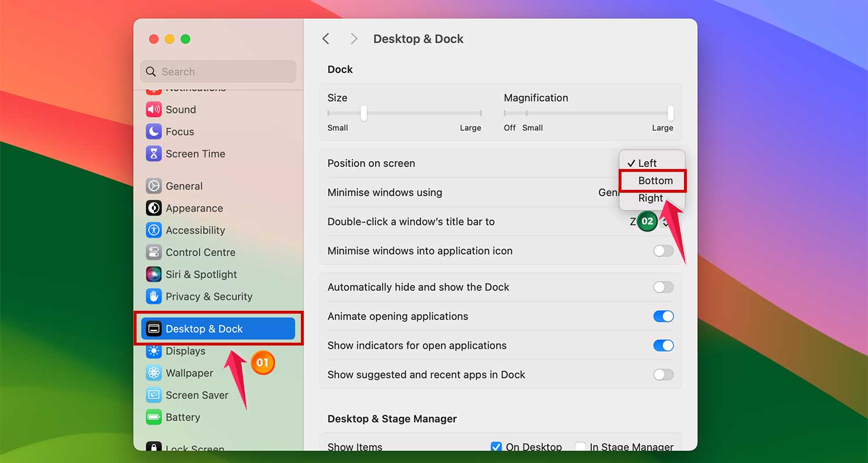Choose Right for Dock position
The width and height of the screenshot is (868, 463).
650,197
